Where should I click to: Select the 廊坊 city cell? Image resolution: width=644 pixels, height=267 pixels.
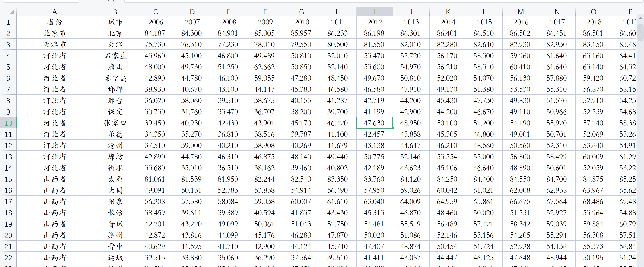[x=115, y=157]
